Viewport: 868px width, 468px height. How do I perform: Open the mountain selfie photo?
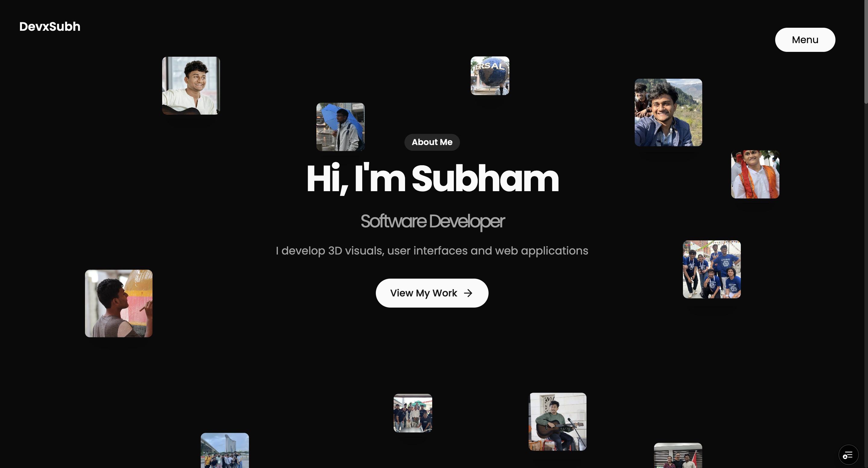tap(668, 112)
